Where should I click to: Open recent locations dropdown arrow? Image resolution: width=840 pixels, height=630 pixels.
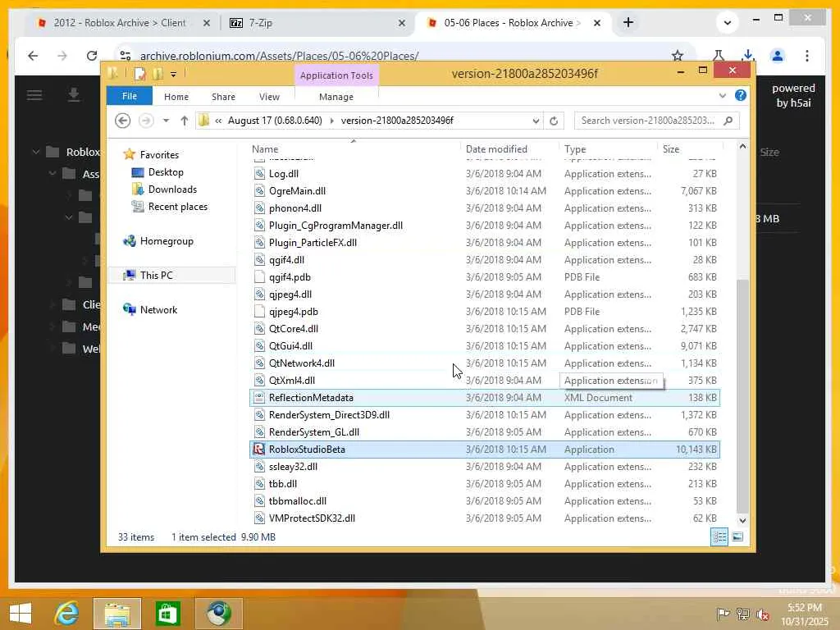point(166,121)
